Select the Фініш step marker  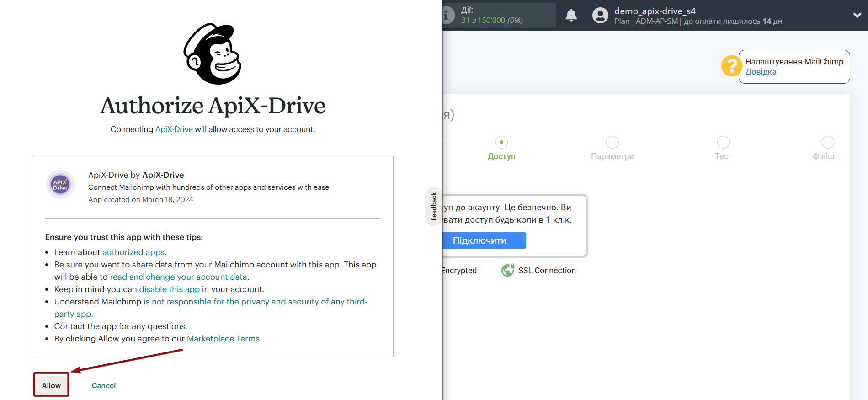pos(828,142)
